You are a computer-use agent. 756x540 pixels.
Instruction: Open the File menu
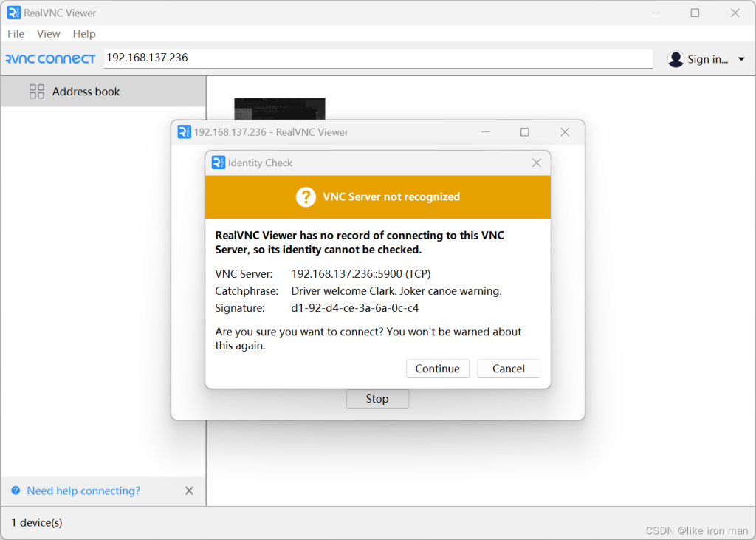tap(16, 33)
